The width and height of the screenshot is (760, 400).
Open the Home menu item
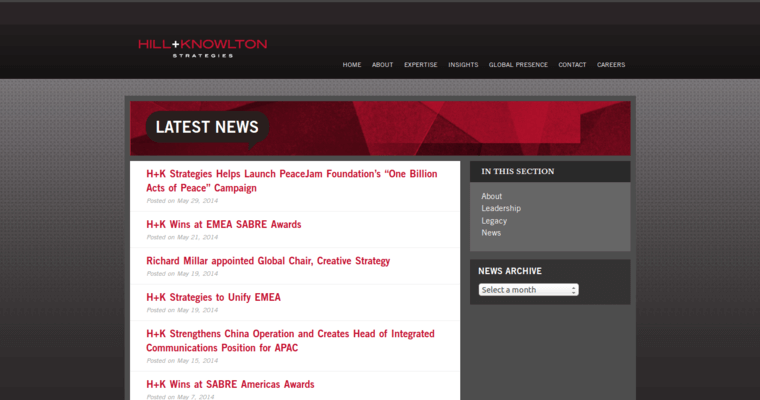(x=352, y=64)
